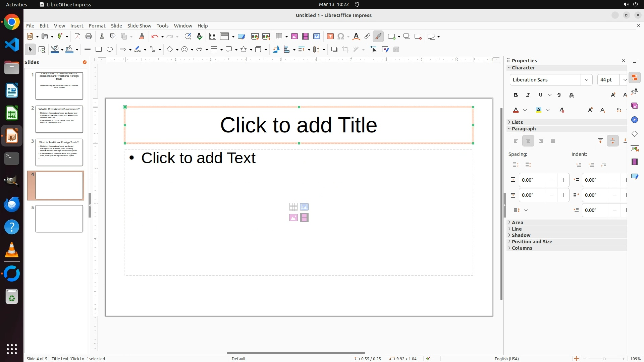Click the Insert Image toolbar icon
Viewport: 644px width, 362px height.
pyautogui.click(x=294, y=37)
